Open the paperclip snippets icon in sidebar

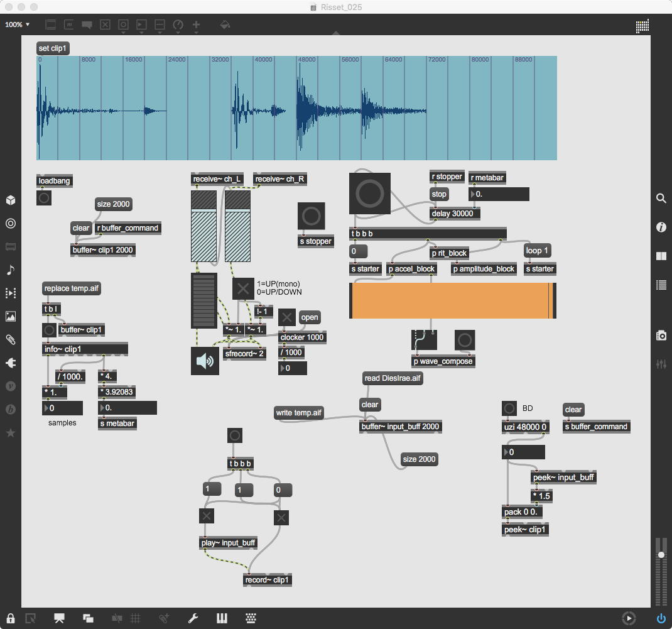[x=11, y=339]
